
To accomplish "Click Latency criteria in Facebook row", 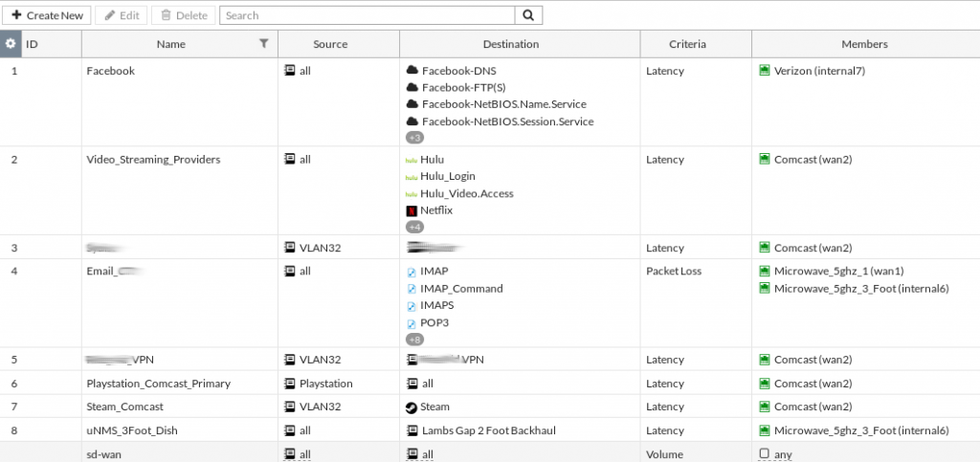I will click(x=665, y=71).
